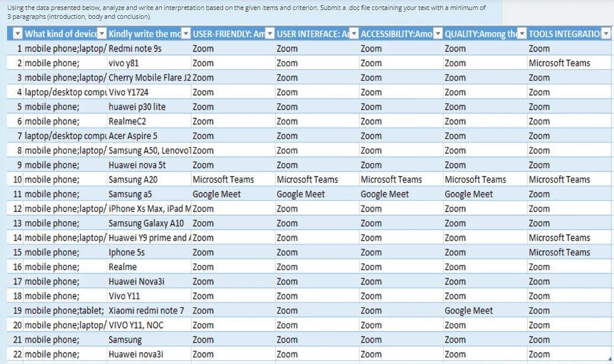This screenshot has height=364, width=614.
Task: Select 'mobile phone;' device cell in row 22
Action: pyautogui.click(x=66, y=354)
